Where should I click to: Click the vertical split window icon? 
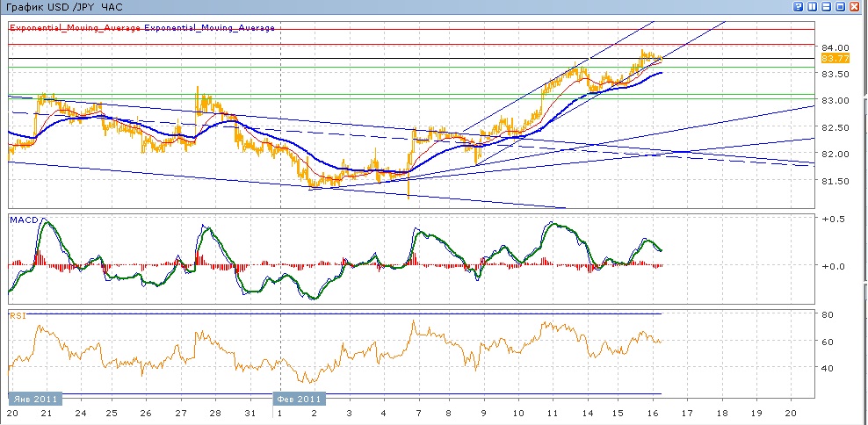coord(812,6)
